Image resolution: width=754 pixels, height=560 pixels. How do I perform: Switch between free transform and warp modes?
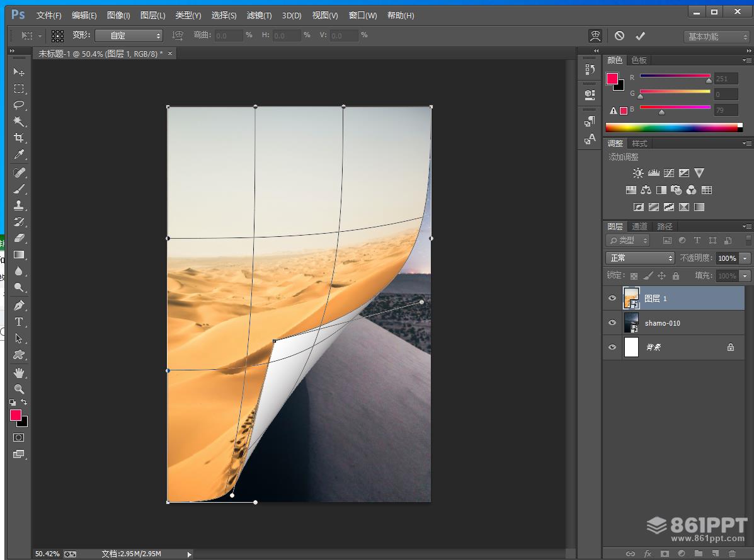(595, 35)
